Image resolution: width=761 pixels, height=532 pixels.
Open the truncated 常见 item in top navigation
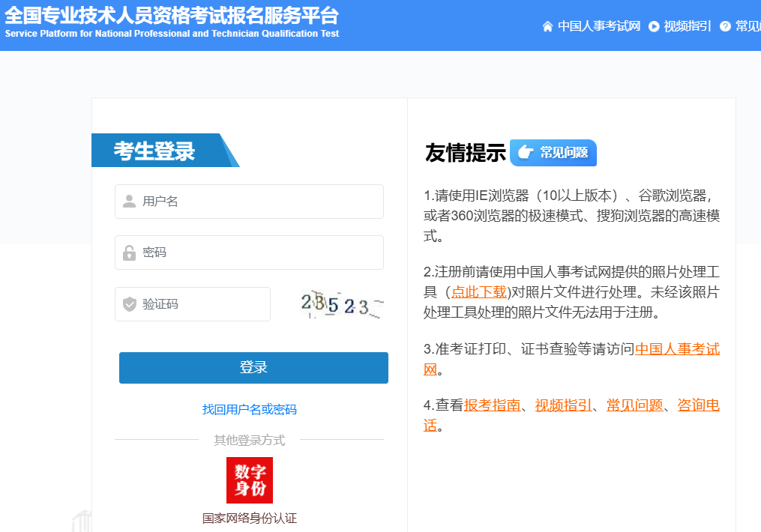(748, 26)
